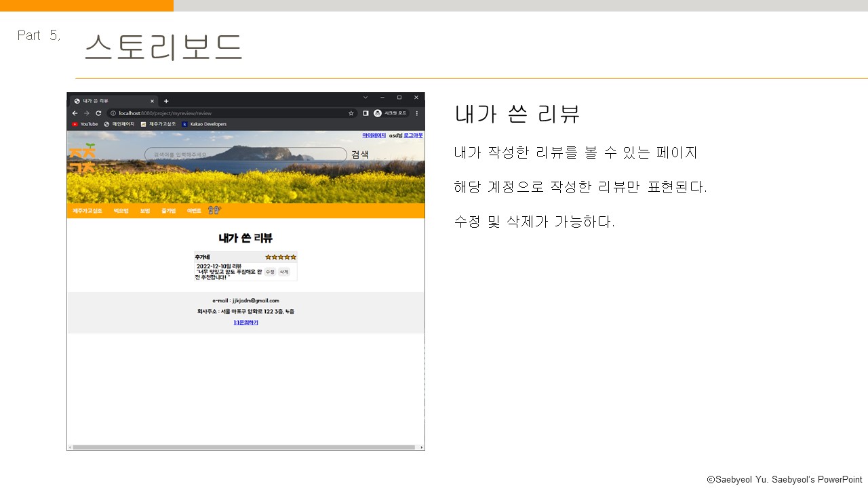Click the horizontal scrollbar at window bottom
This screenshot has height=488, width=868.
[x=244, y=447]
